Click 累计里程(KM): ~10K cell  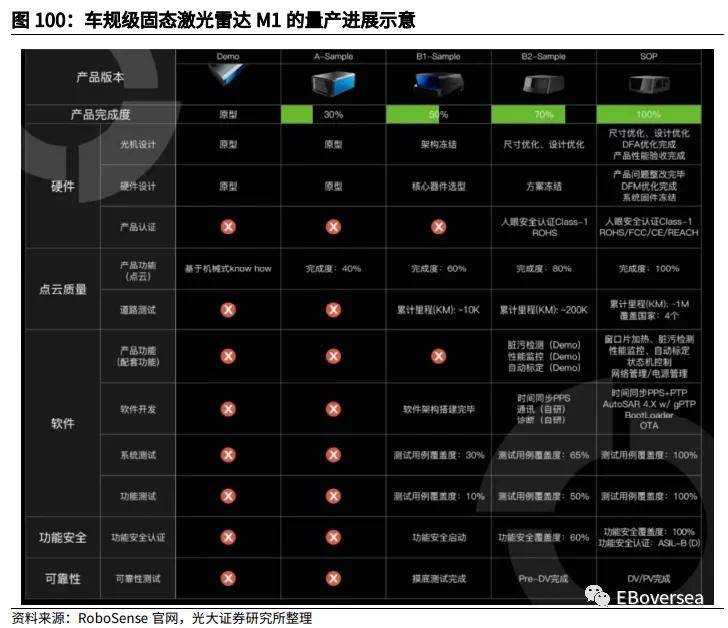[x=438, y=310]
